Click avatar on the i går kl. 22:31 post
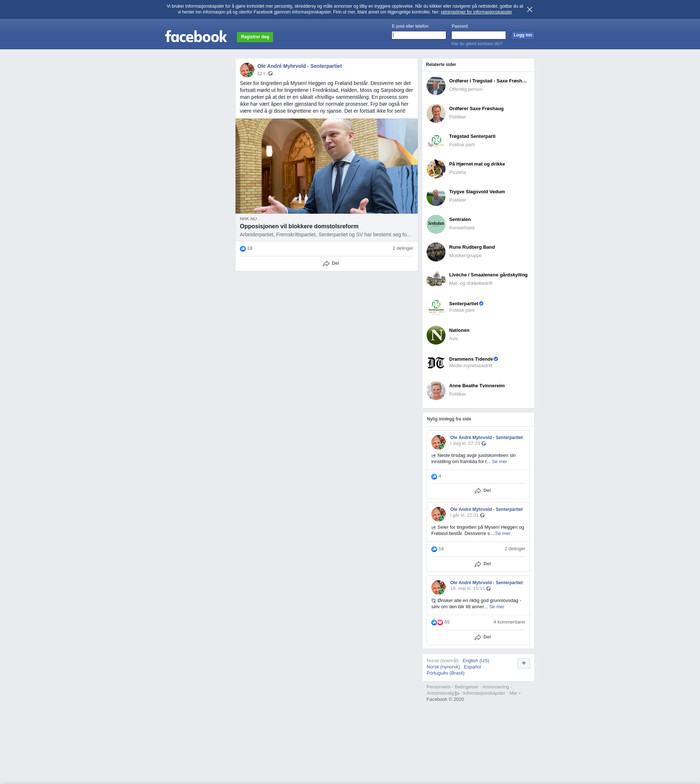 click(x=439, y=514)
